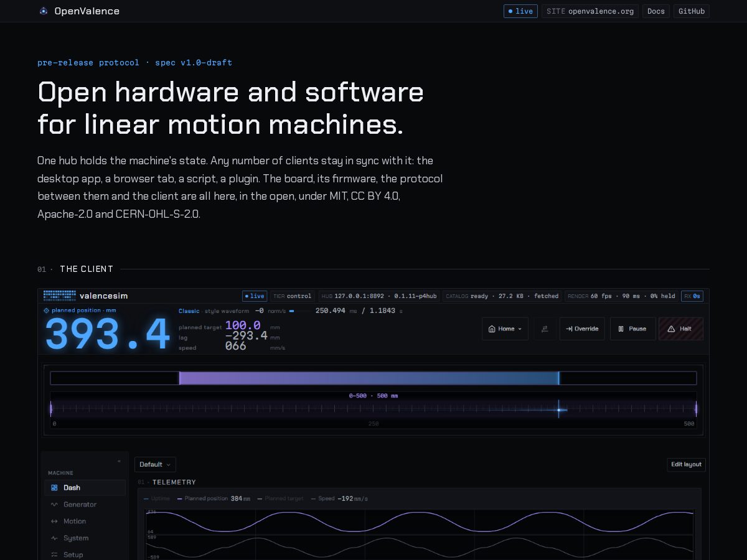Click the speed waveform chart
This screenshot has height=560, width=747.
(x=420, y=547)
